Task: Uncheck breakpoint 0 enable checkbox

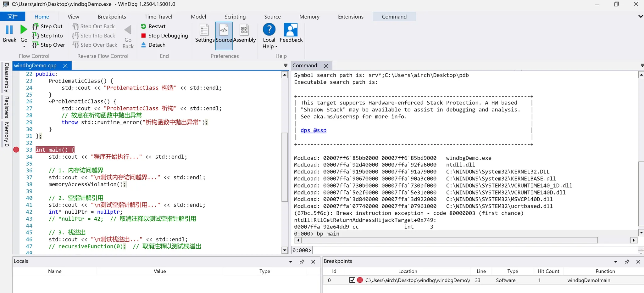Action: 352,280
